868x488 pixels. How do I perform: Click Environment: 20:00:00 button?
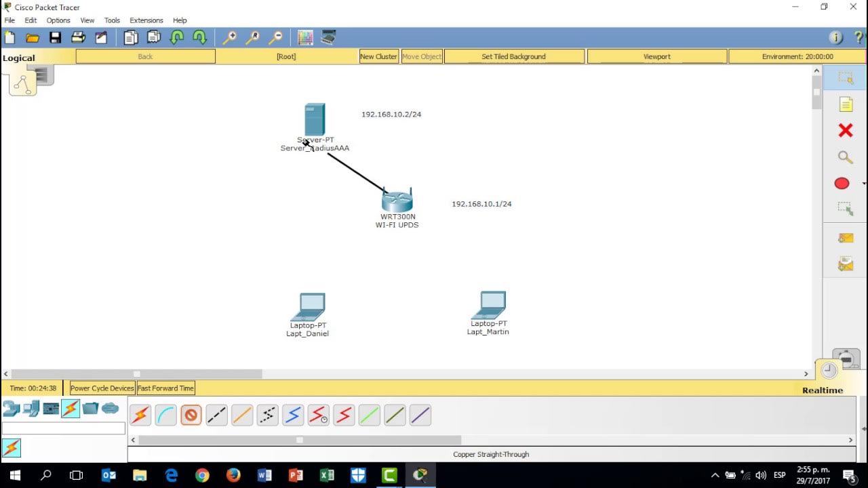[x=797, y=57]
